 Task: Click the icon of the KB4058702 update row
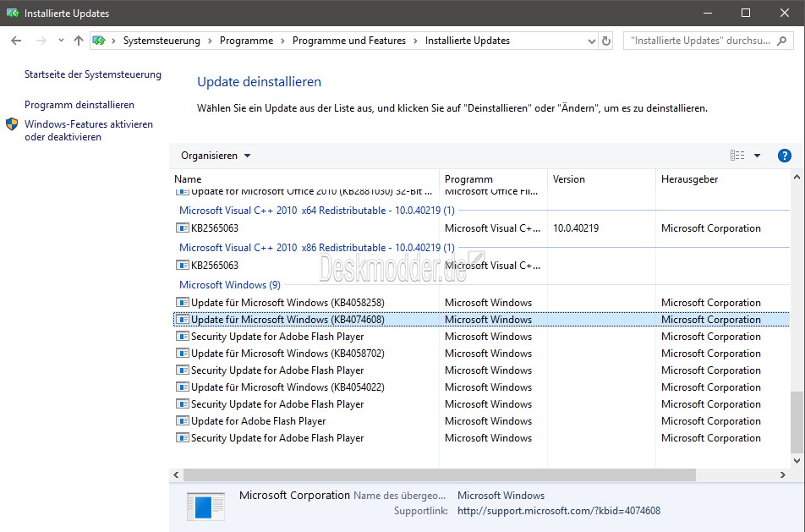click(x=183, y=354)
